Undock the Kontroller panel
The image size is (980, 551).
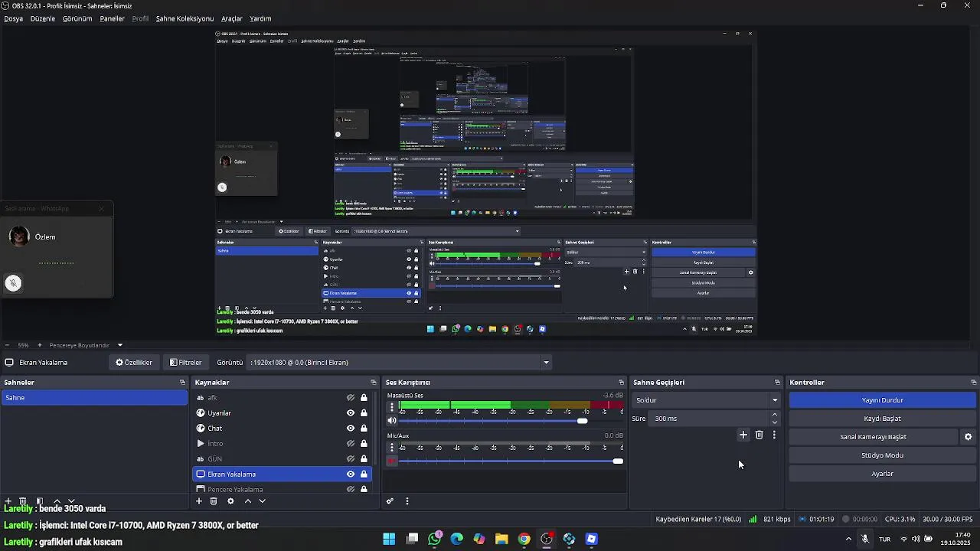coord(973,382)
